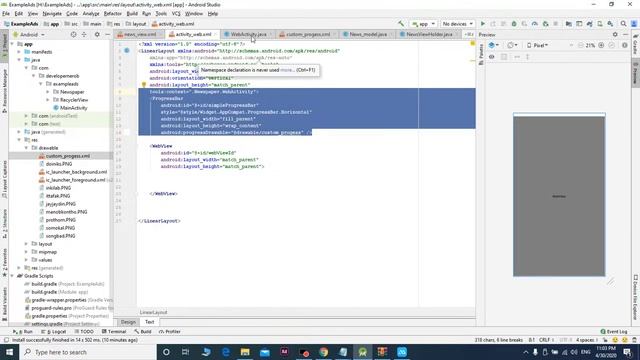Switch to the News_model.java tab
Image resolution: width=640 pixels, height=360 pixels.
pyautogui.click(x=368, y=34)
